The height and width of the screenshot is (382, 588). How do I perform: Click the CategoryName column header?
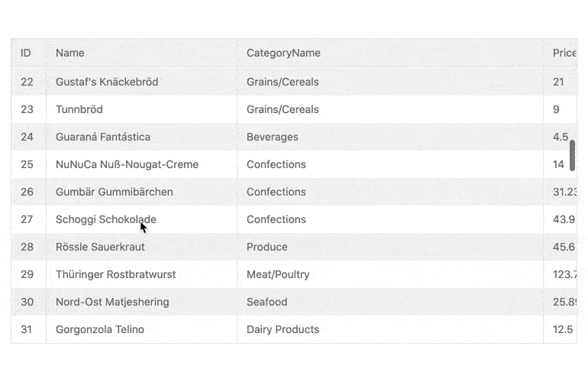283,53
